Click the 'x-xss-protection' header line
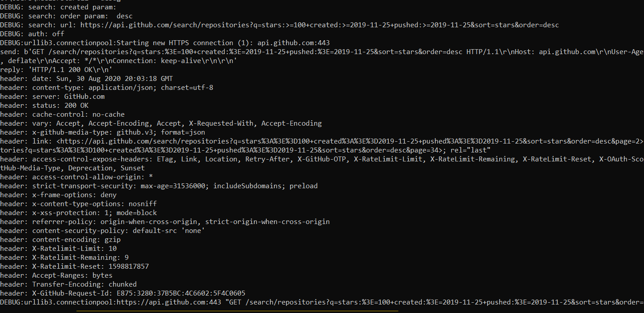Screen dimensions: 644x313 [78, 213]
